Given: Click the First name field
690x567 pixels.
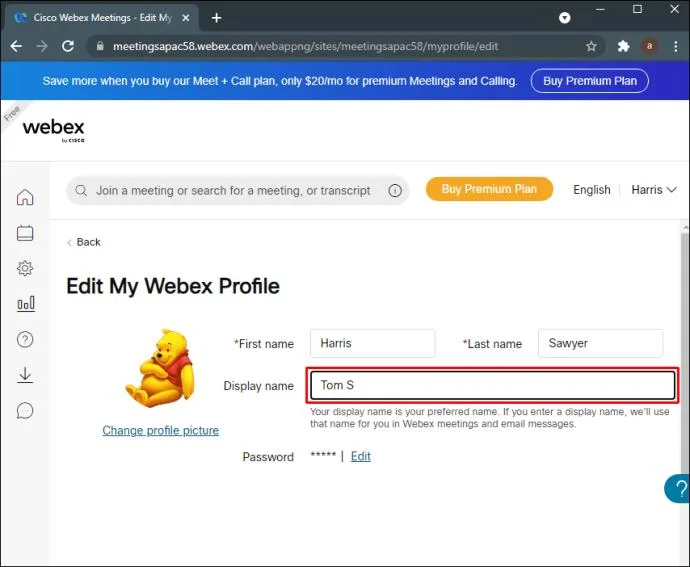Looking at the screenshot, I should pyautogui.click(x=372, y=343).
